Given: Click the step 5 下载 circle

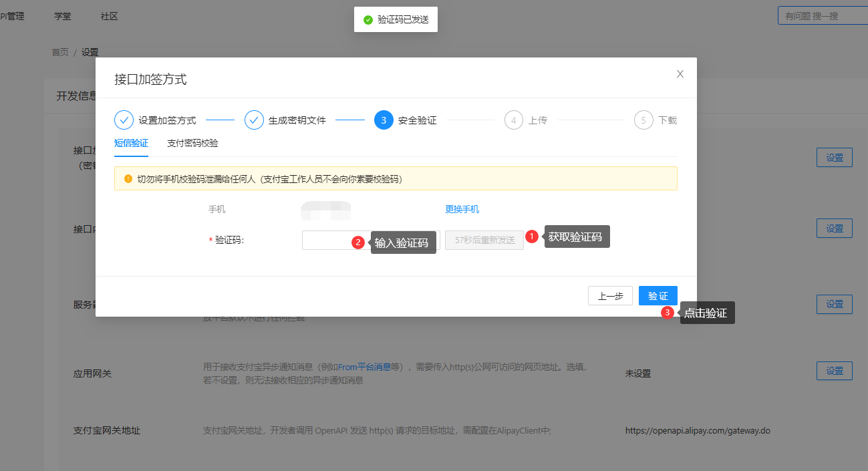Looking at the screenshot, I should coord(643,120).
